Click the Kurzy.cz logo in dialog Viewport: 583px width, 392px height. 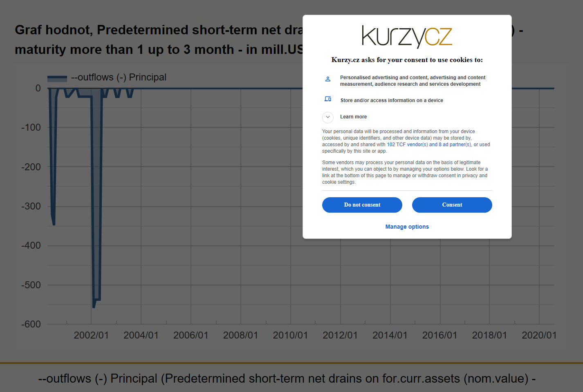(407, 37)
